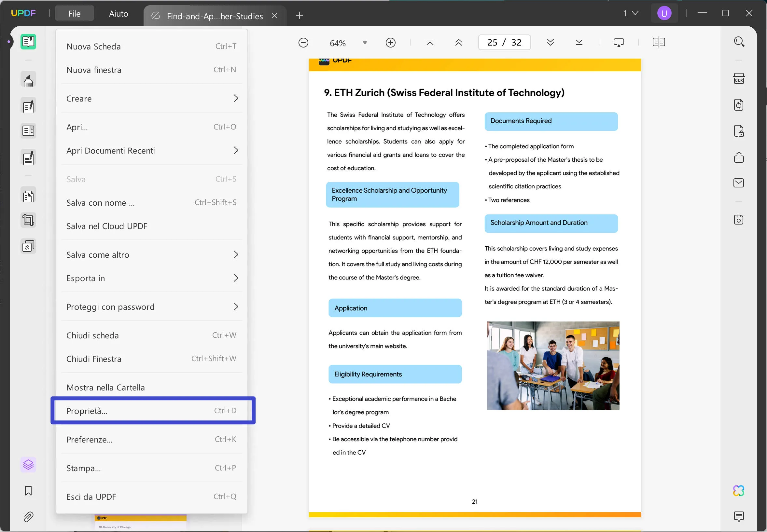The image size is (767, 532).
Task: Select Apri... from File menu
Action: pos(152,127)
